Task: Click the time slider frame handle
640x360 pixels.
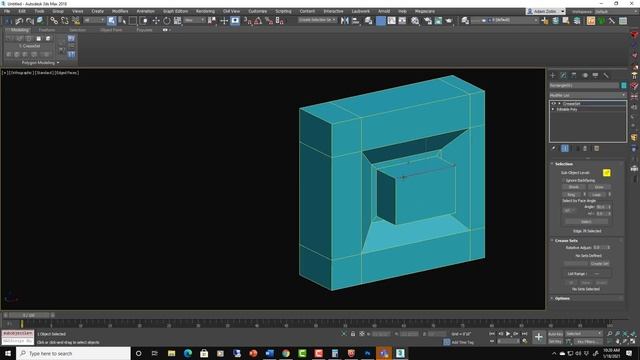Action: coord(29,315)
